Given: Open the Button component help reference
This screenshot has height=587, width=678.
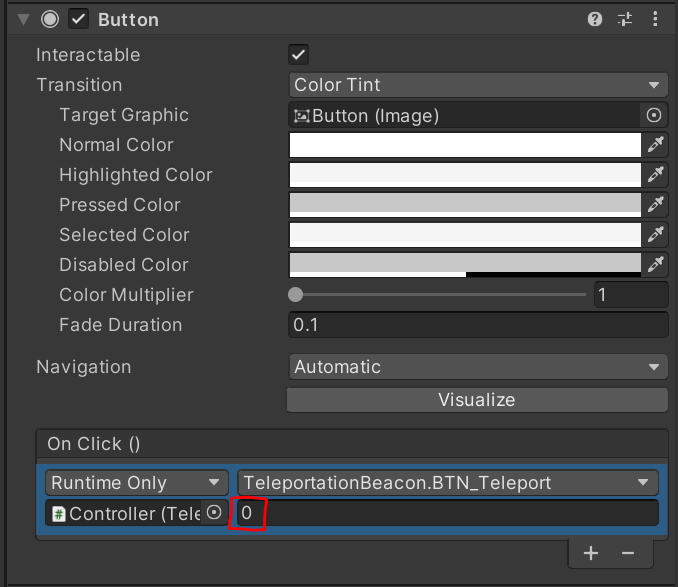Looking at the screenshot, I should [x=596, y=19].
